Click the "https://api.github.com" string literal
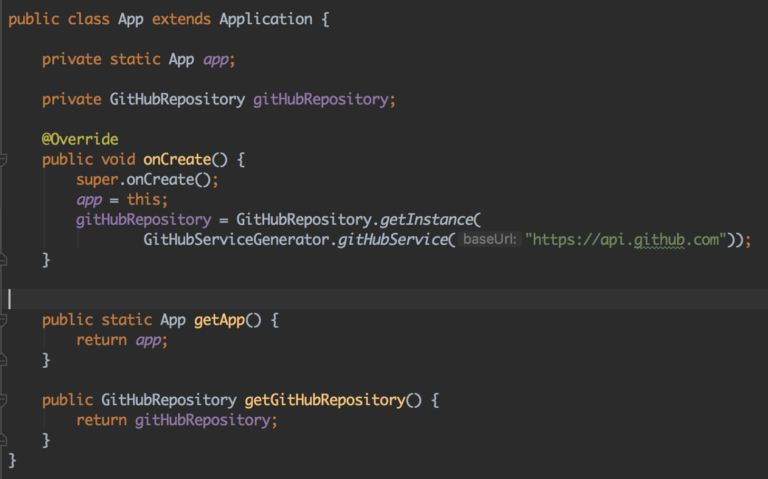The image size is (768, 479). coord(625,240)
